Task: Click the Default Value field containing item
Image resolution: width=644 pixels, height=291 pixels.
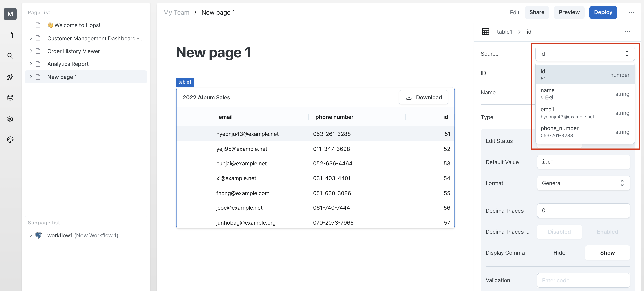Action: tap(583, 162)
